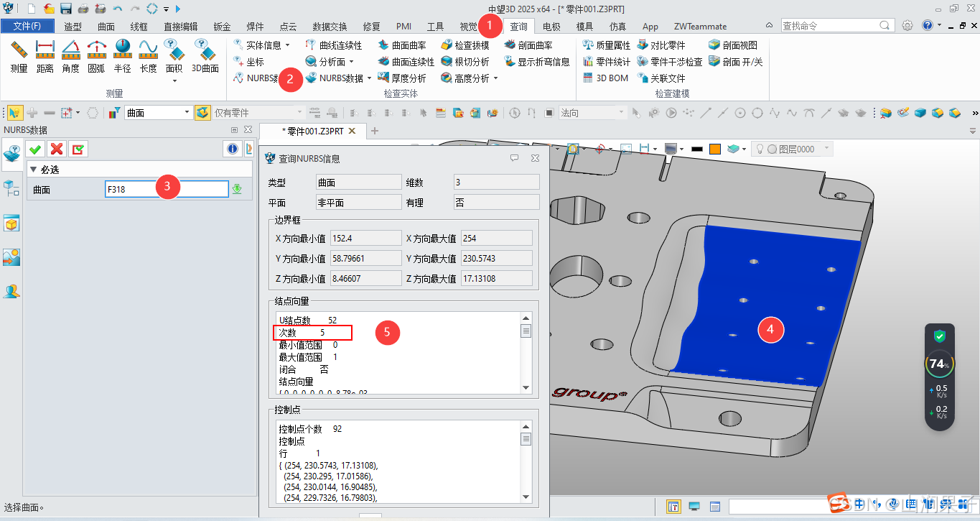Click the Undo arrow in quick access toolbar
This screenshot has width=980, height=521.
[117, 9]
